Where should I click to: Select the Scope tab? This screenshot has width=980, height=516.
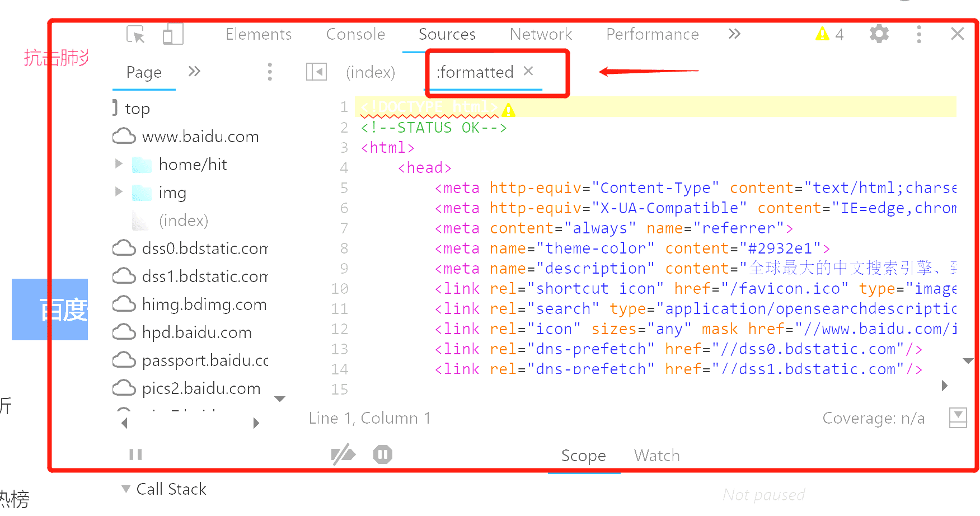584,456
